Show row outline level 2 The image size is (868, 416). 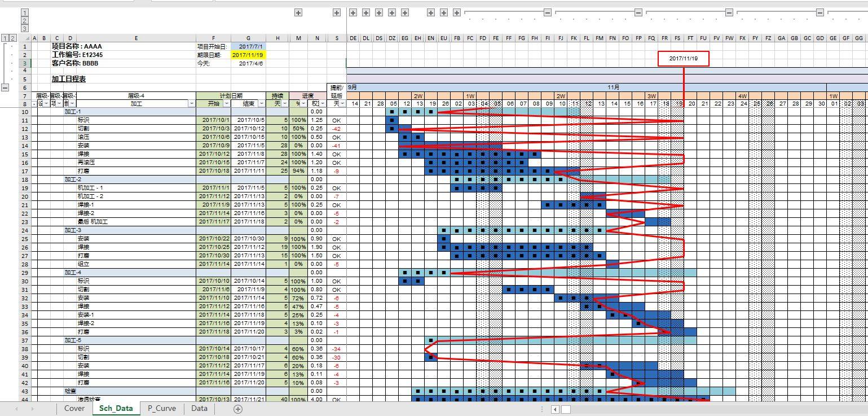click(13, 38)
